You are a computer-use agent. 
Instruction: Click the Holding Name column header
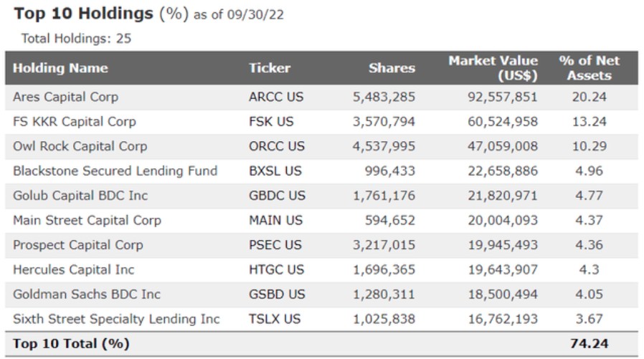pyautogui.click(x=60, y=68)
